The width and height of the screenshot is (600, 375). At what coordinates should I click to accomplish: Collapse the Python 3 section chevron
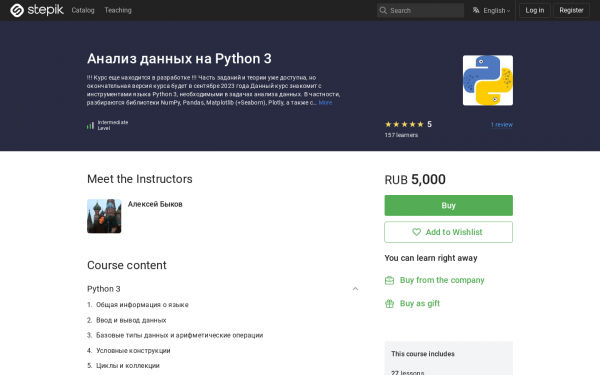click(x=355, y=289)
